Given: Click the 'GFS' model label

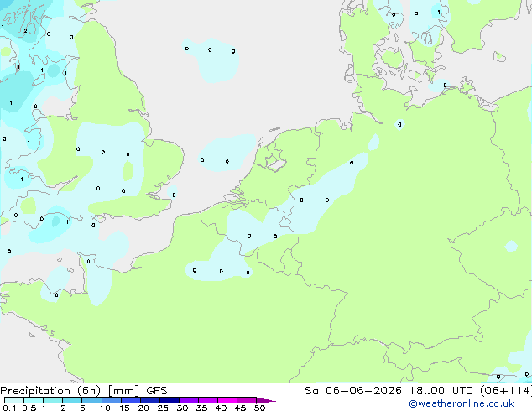Looking at the screenshot, I should coord(157,391).
